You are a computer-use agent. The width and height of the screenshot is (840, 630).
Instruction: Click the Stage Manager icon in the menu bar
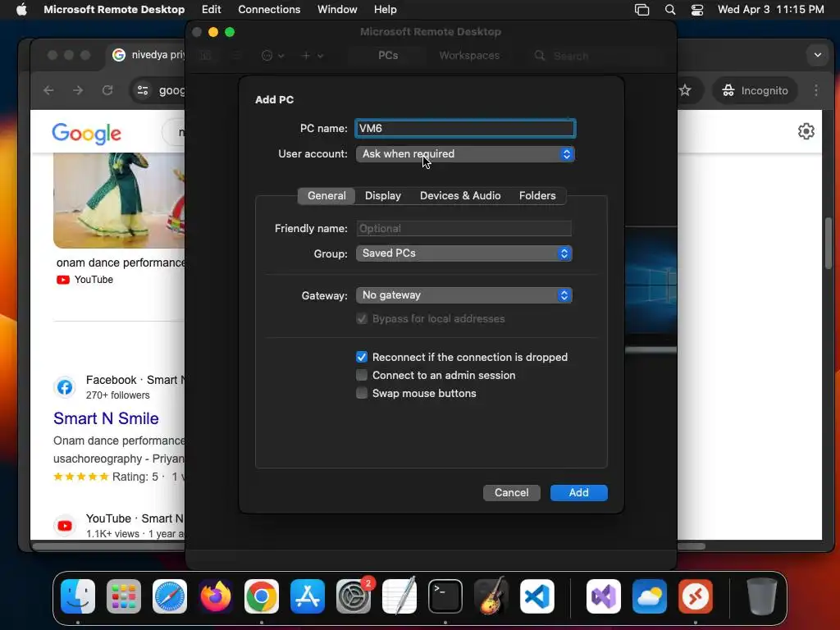pos(641,10)
